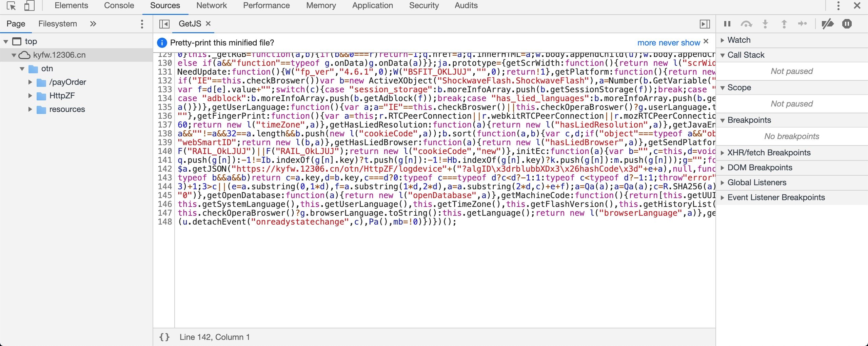Switch to the Network panel
Image resolution: width=868 pixels, height=346 pixels.
point(211,5)
